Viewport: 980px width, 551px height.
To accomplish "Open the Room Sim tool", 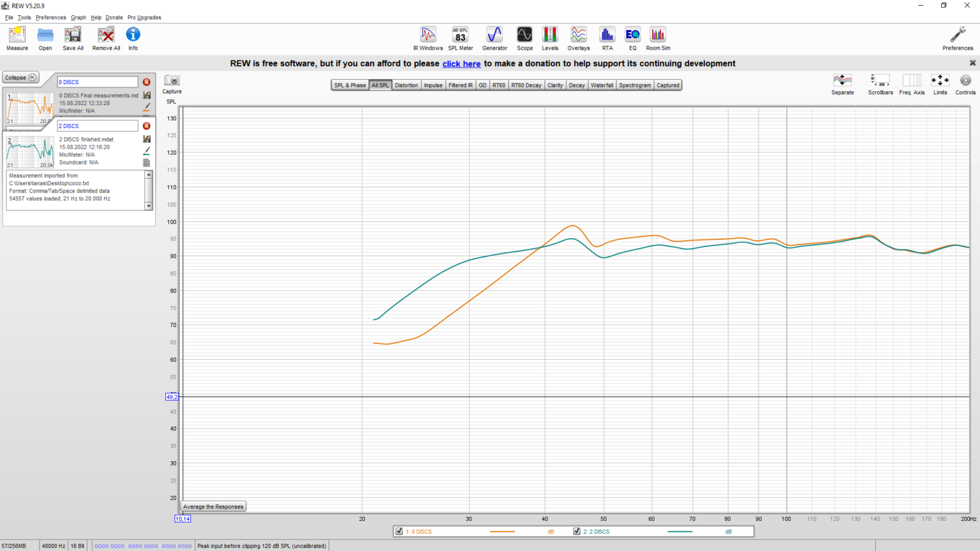I will (x=658, y=38).
